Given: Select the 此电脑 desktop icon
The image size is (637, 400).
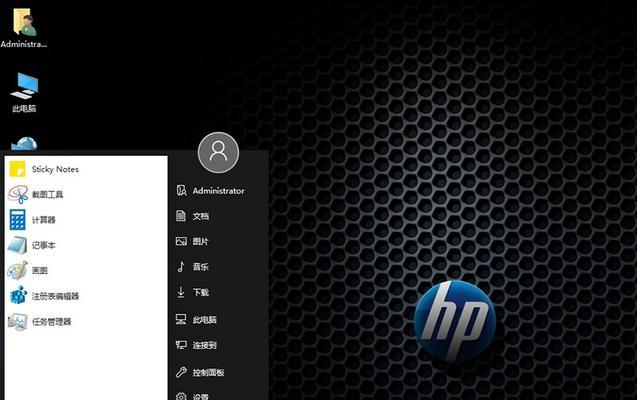Looking at the screenshot, I should click(24, 86).
